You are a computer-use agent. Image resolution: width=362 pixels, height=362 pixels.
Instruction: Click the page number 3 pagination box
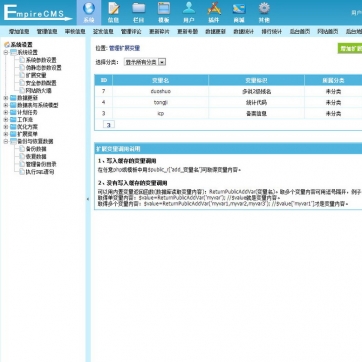click(109, 125)
